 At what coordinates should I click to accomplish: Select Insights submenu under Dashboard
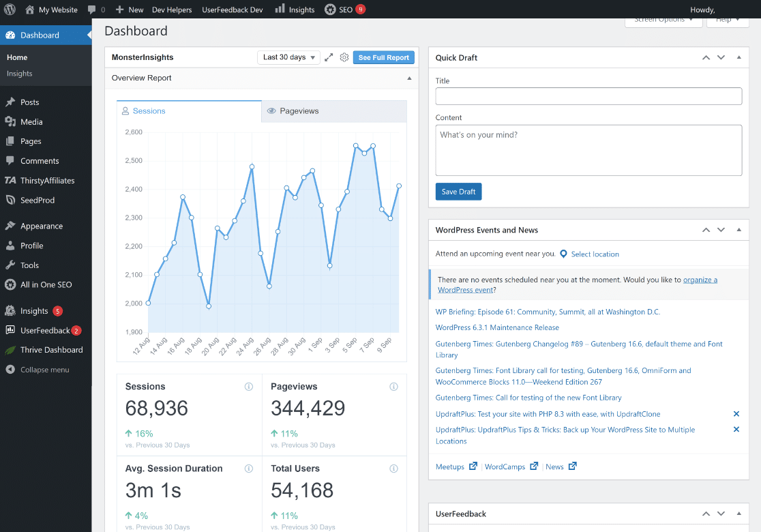[19, 73]
